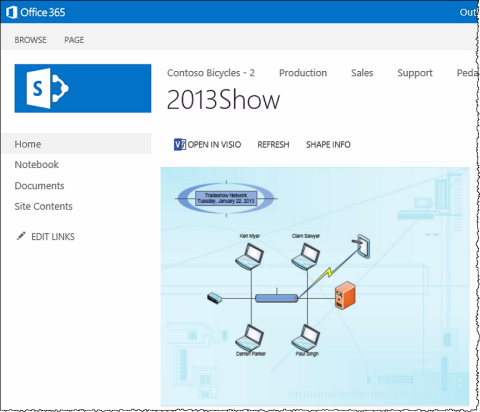Screen dimensions: 480x412
Task: Click the SharePoint site logo tile
Action: (83, 88)
